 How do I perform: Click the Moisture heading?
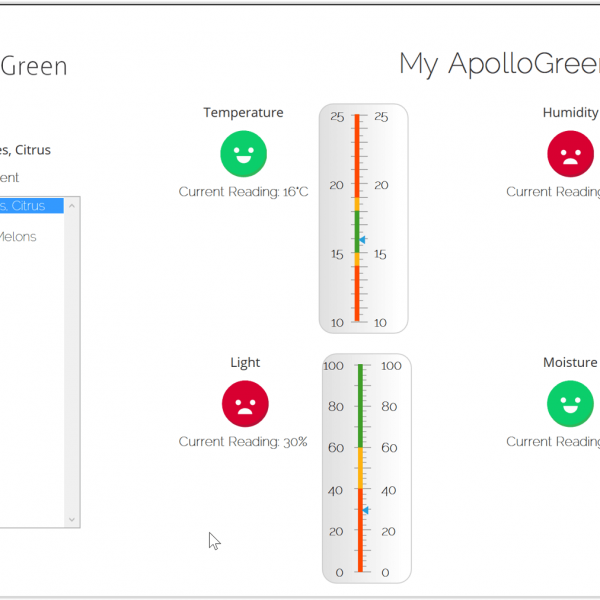570,362
